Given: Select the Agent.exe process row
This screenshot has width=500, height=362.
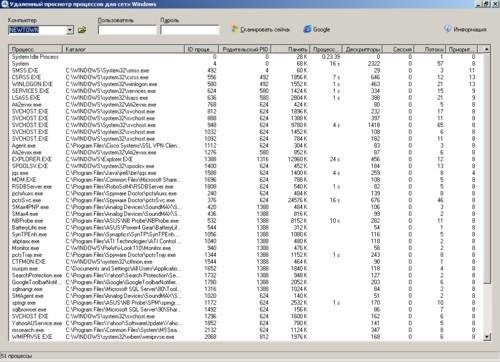Looking at the screenshot, I should click(x=246, y=146).
